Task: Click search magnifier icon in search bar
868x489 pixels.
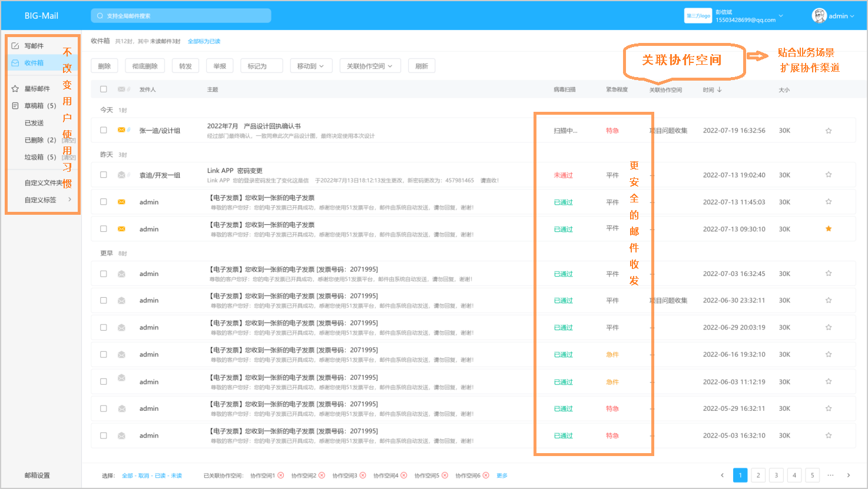Action: (100, 16)
